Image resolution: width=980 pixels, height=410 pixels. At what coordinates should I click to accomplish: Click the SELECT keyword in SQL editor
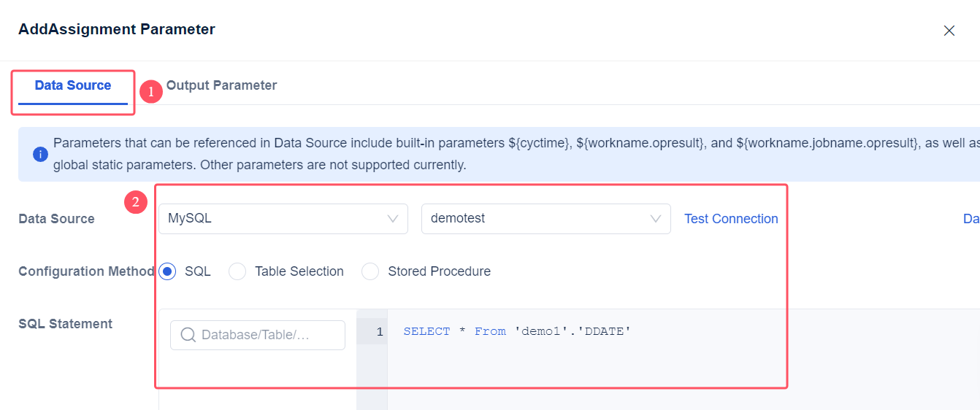[426, 332]
